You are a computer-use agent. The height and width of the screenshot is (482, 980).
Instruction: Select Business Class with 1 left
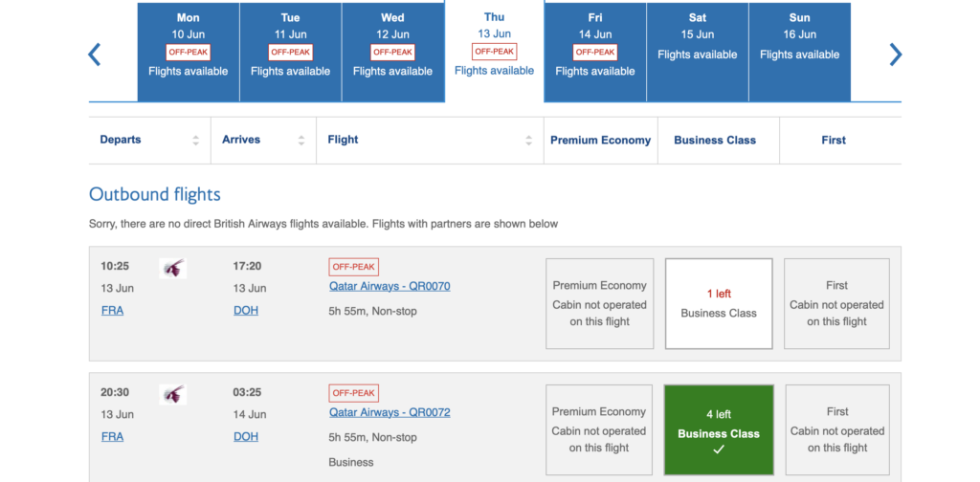pos(718,303)
